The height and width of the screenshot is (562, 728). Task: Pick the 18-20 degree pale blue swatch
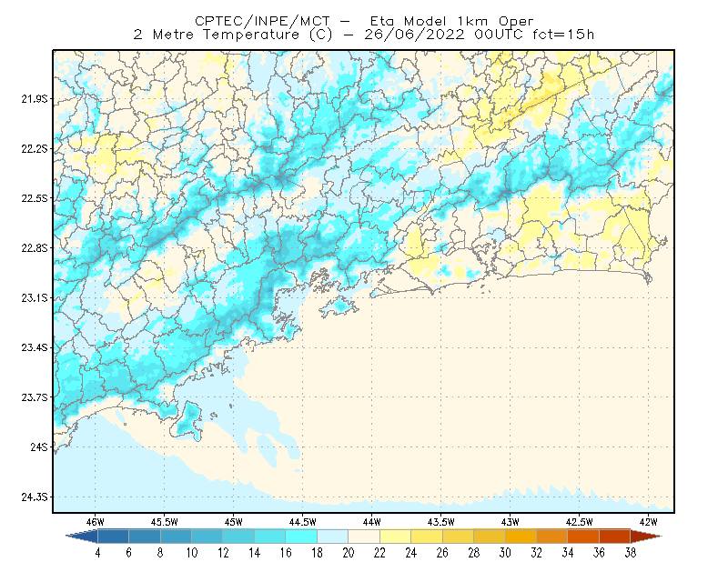coord(332,537)
